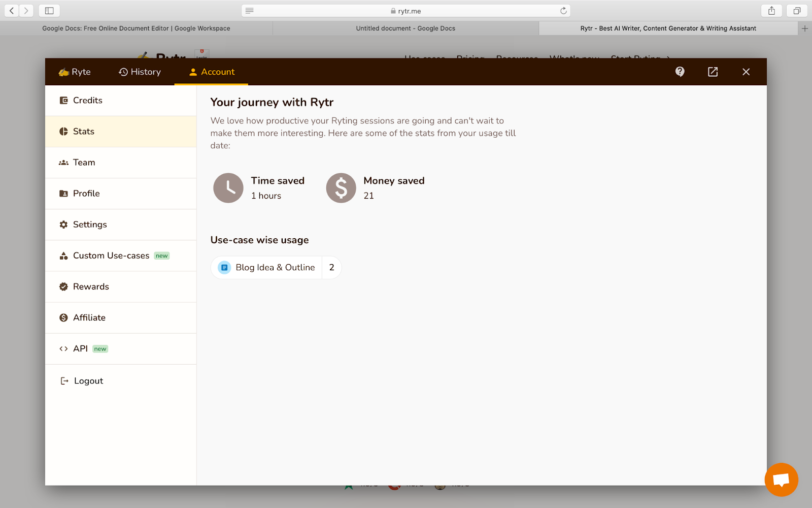Click the Blog Idea & Outline count 2
The image size is (812, 508).
[x=332, y=267]
